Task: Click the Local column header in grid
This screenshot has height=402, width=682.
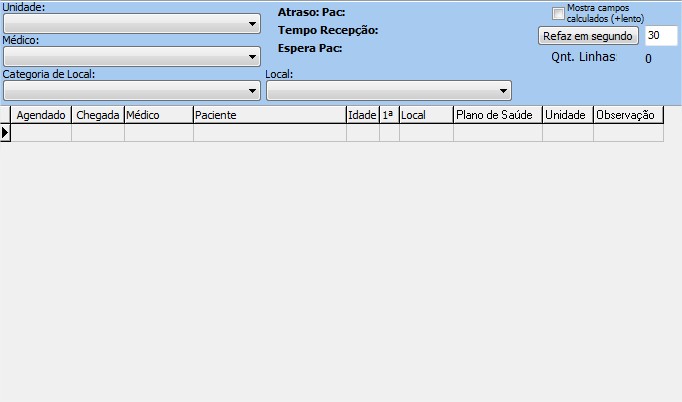Action: point(426,115)
